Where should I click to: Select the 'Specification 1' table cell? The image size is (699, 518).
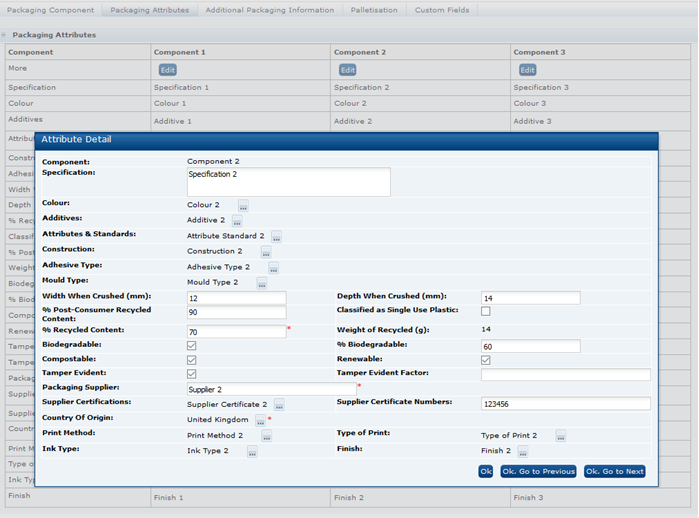(241, 87)
